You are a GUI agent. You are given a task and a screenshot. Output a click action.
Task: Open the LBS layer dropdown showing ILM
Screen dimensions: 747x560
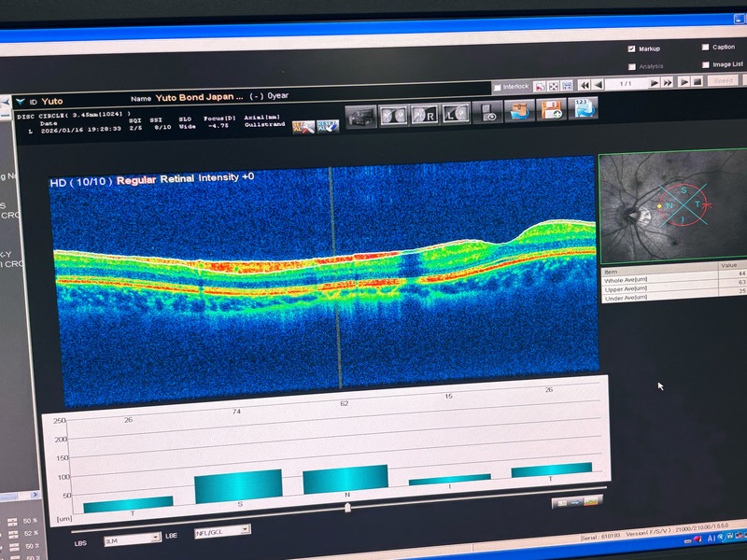coord(132,539)
